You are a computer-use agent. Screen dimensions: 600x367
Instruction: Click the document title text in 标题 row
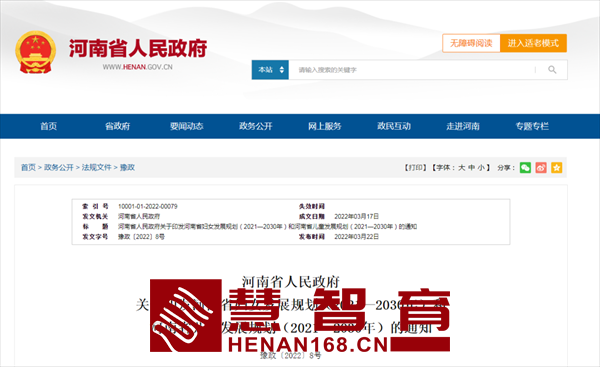coord(267,227)
